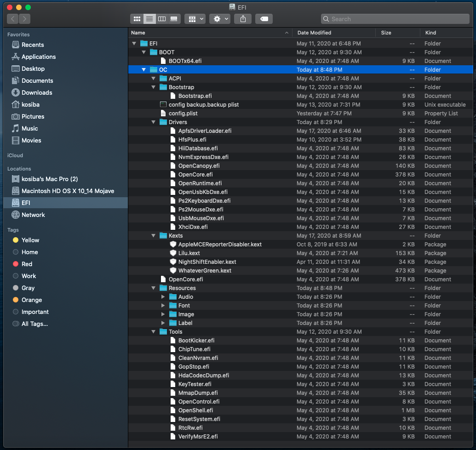Collapse the BOOT folder
476x450 pixels.
[143, 52]
